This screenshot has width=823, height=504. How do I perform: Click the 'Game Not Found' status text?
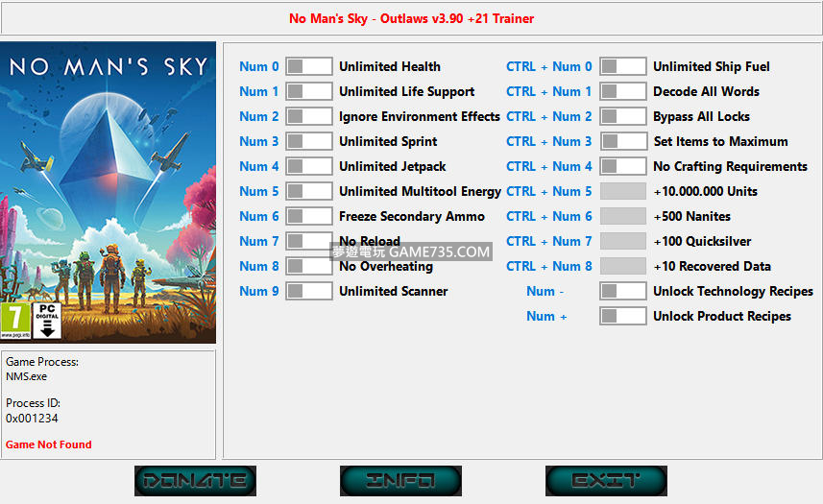(x=49, y=444)
